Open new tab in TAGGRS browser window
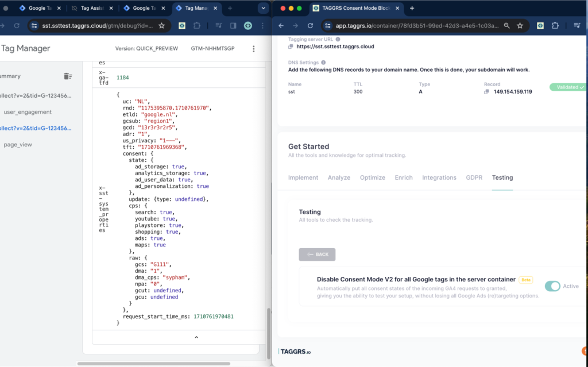588x367 pixels. click(412, 8)
